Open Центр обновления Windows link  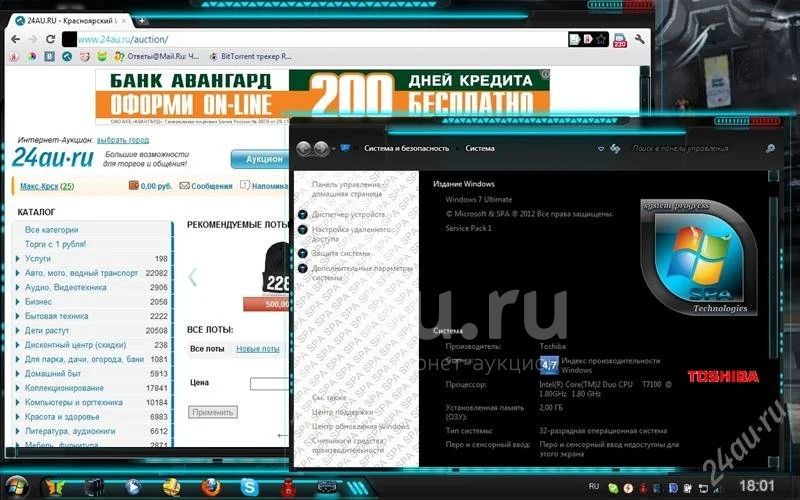(x=361, y=426)
